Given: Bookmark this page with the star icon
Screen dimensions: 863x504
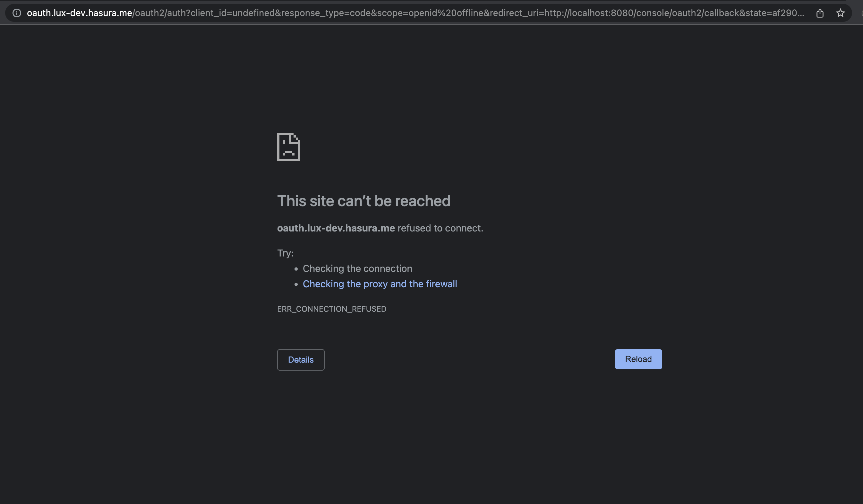Looking at the screenshot, I should click(x=840, y=13).
